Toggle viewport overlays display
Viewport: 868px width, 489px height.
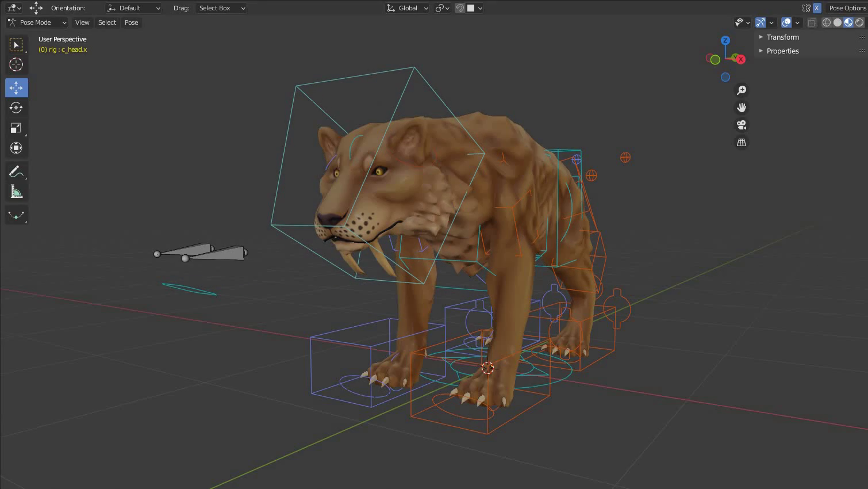786,22
